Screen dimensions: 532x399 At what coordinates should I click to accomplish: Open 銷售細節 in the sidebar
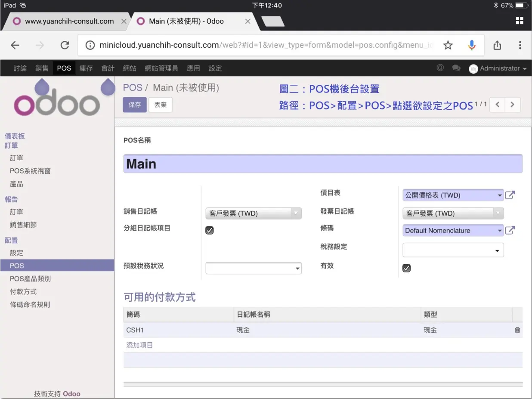tap(23, 225)
